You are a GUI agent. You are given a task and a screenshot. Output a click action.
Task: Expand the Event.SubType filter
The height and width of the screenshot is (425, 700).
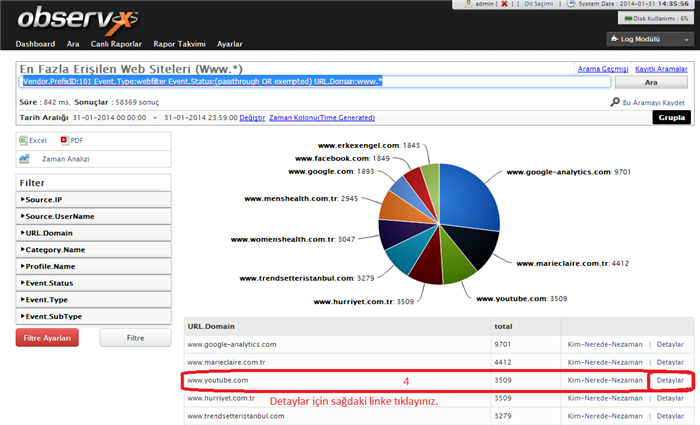pos(93,316)
